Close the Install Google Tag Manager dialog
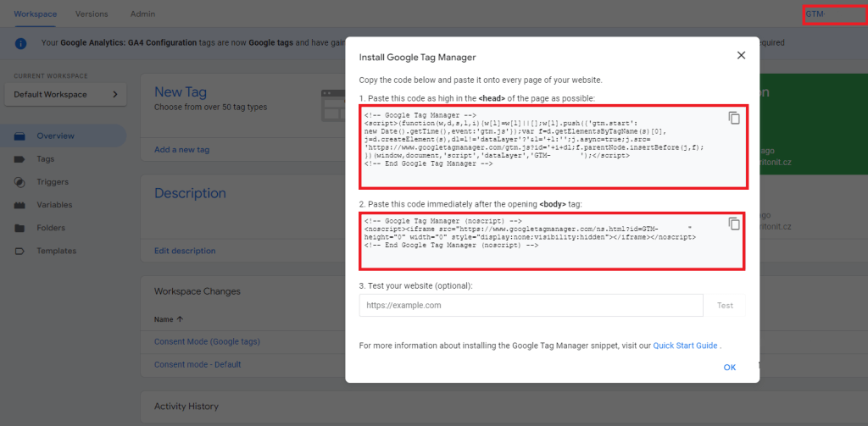This screenshot has height=426, width=868. coord(741,55)
